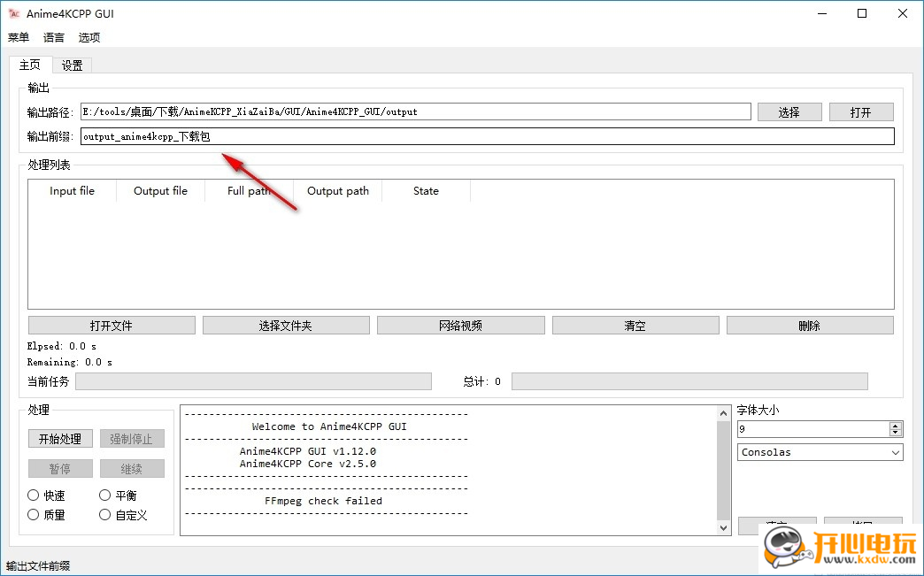Click the 'Remaining: 0.0 s' label
Screen dimensions: 924x576
pyautogui.click(x=70, y=362)
